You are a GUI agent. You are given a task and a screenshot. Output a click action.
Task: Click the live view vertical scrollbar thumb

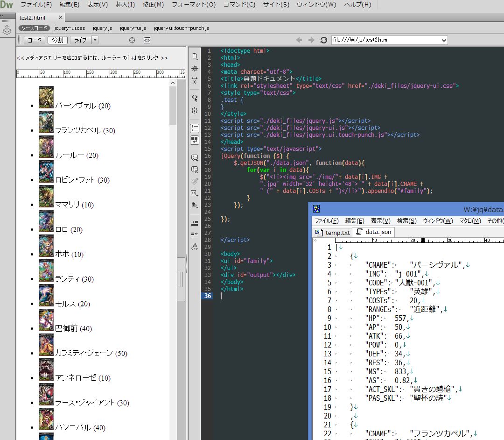pos(173,105)
